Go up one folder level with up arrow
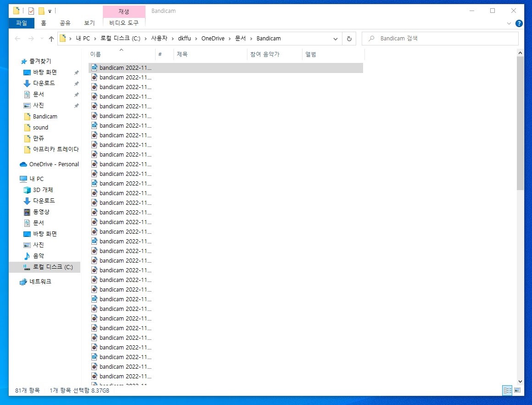Viewport: 532px width, 405px height. click(x=51, y=39)
